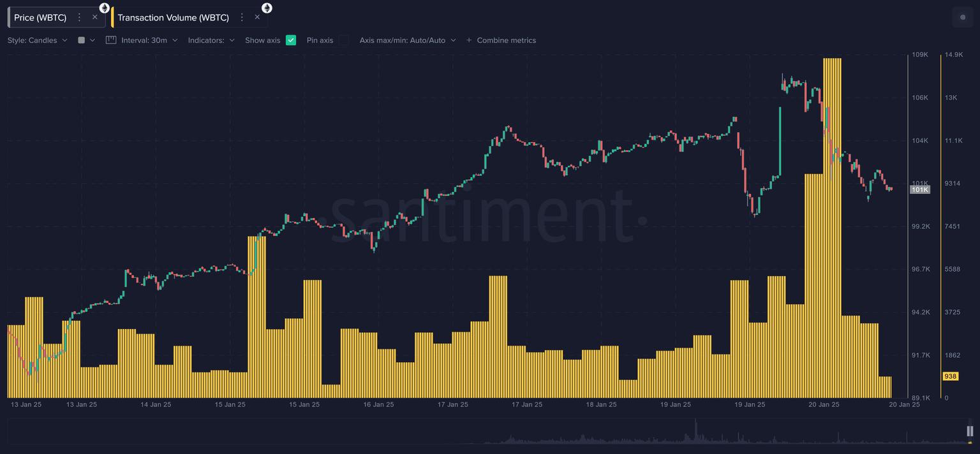Click the Combine metrics button

click(506, 40)
